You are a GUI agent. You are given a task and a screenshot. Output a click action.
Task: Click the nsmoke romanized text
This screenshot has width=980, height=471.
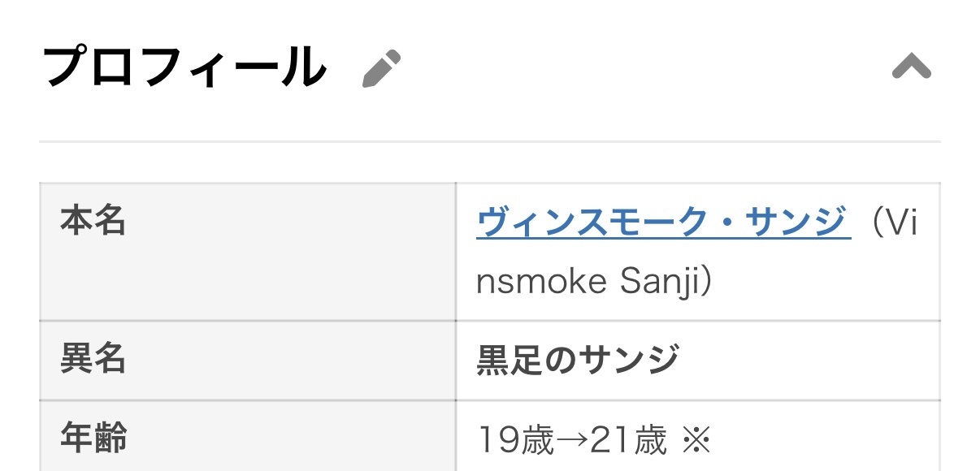click(541, 281)
